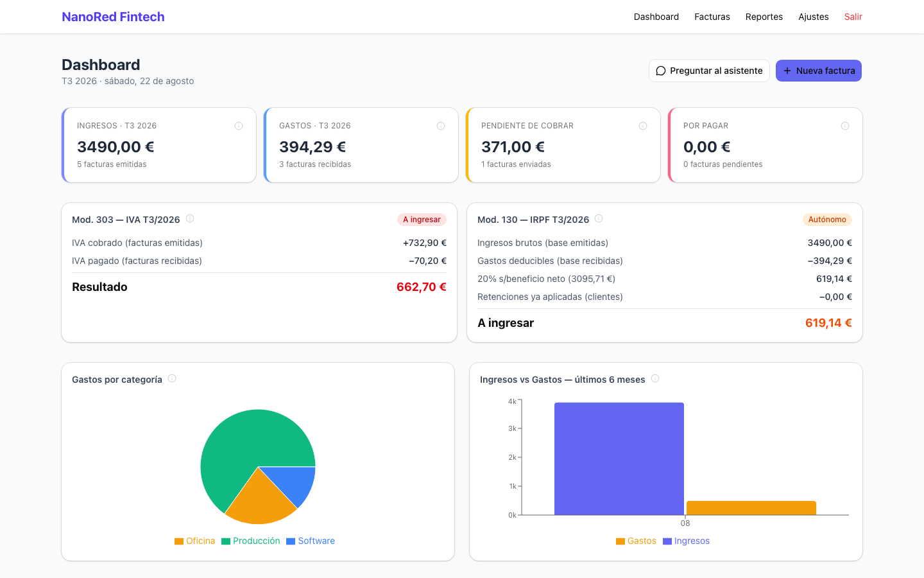Toggle Software series in pie legend
This screenshot has height=578, width=924.
click(311, 541)
